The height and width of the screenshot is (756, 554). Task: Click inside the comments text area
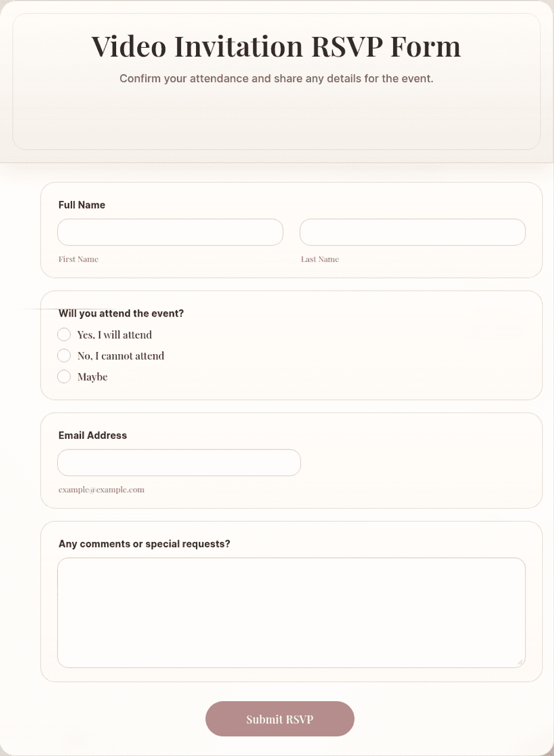click(x=291, y=613)
